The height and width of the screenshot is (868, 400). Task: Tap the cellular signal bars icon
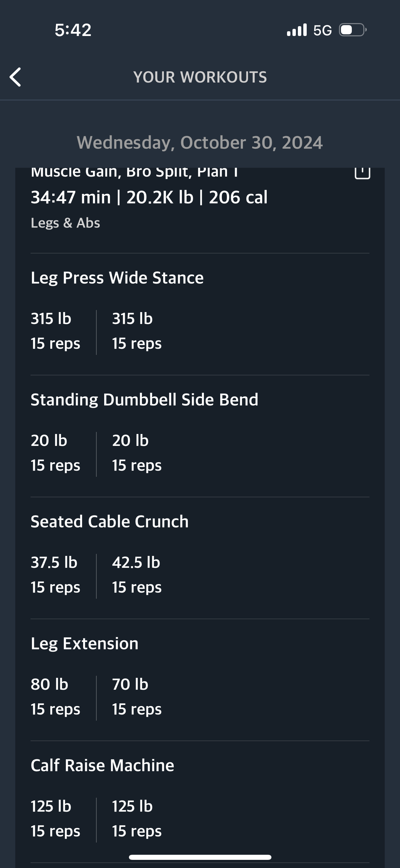(x=297, y=30)
